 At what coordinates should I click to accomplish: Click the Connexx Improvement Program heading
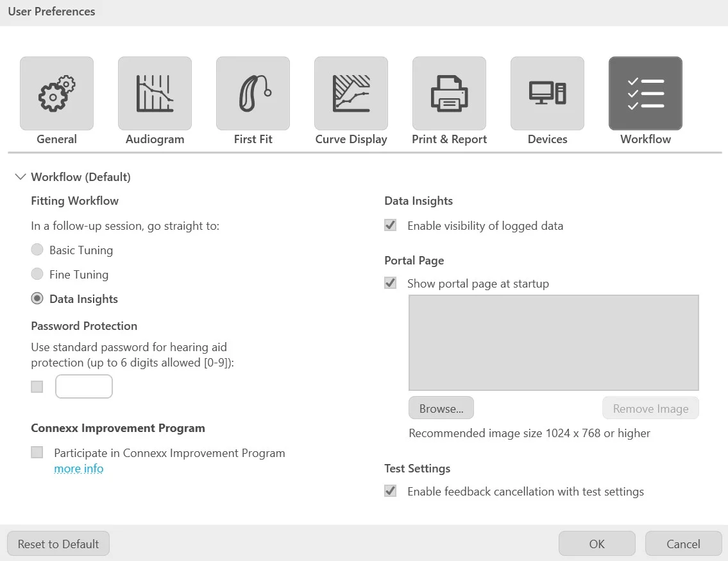tap(118, 428)
